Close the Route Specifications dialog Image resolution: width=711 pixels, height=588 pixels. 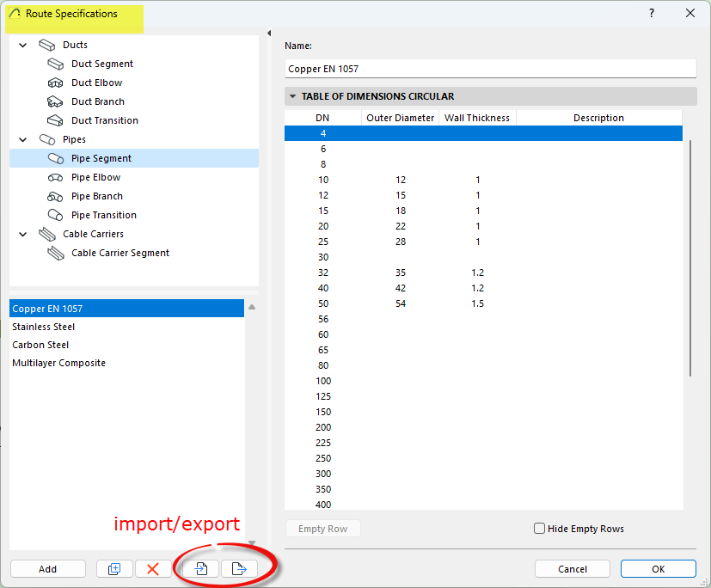click(x=690, y=13)
